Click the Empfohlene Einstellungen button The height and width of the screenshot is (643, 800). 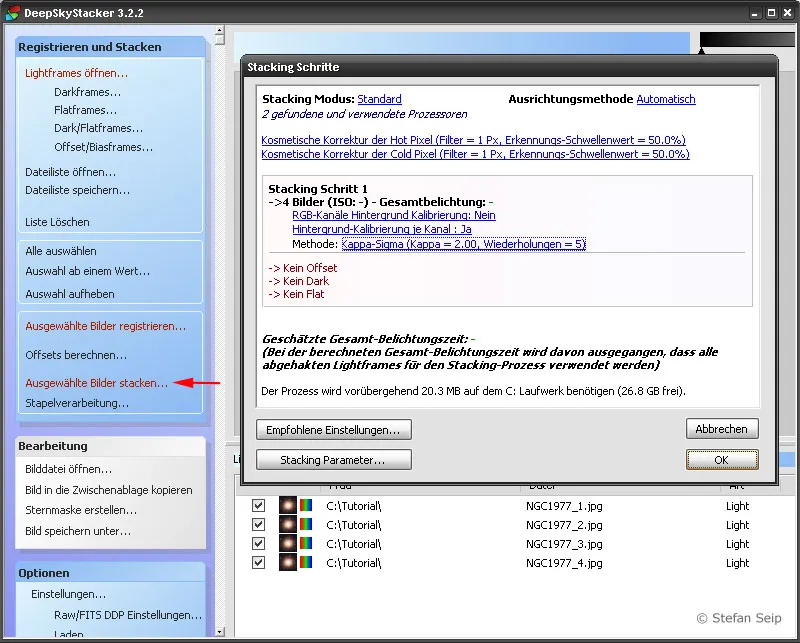click(x=334, y=430)
